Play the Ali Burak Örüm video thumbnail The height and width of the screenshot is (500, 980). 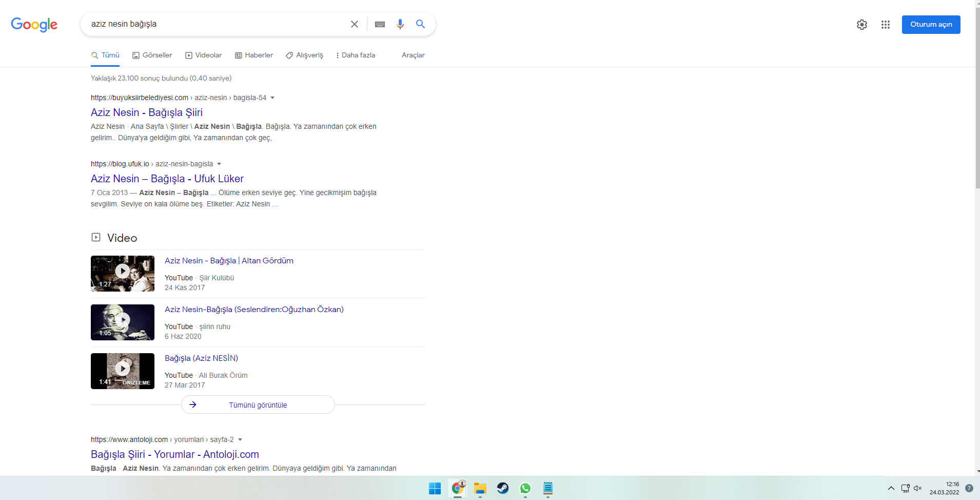[x=123, y=371]
